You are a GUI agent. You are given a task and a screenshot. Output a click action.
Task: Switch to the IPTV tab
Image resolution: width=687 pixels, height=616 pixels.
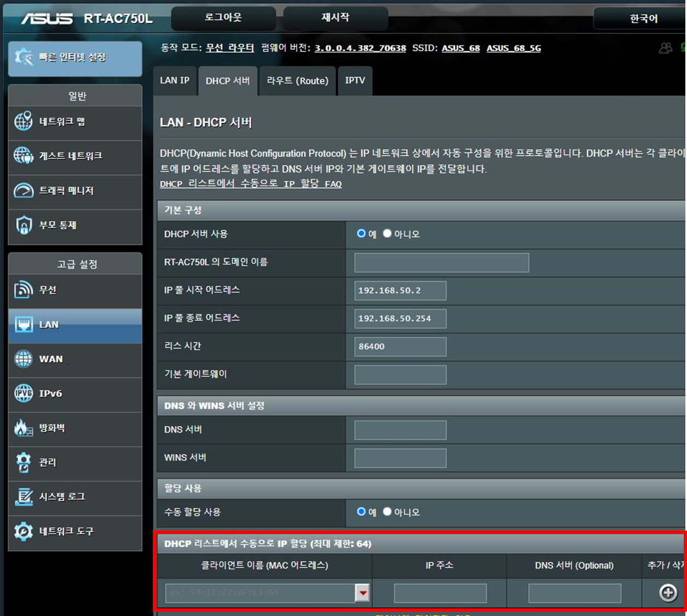coord(355,80)
